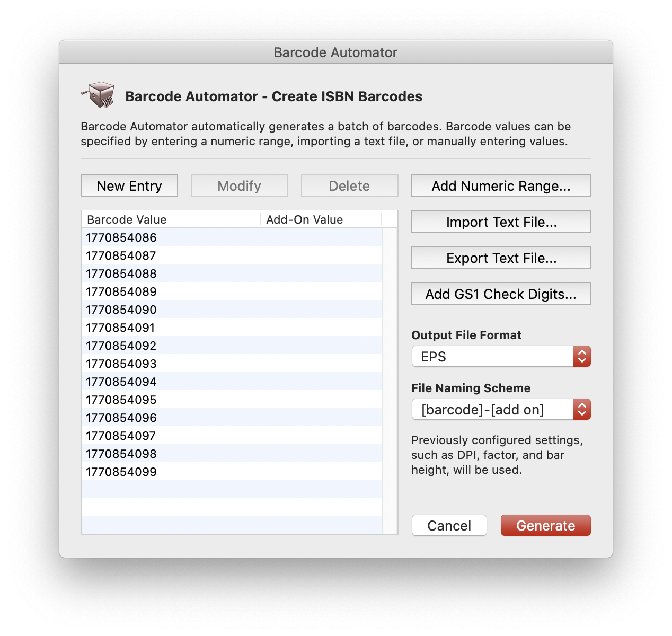Select barcode row 1770854093
This screenshot has height=636, width=672.
click(232, 364)
